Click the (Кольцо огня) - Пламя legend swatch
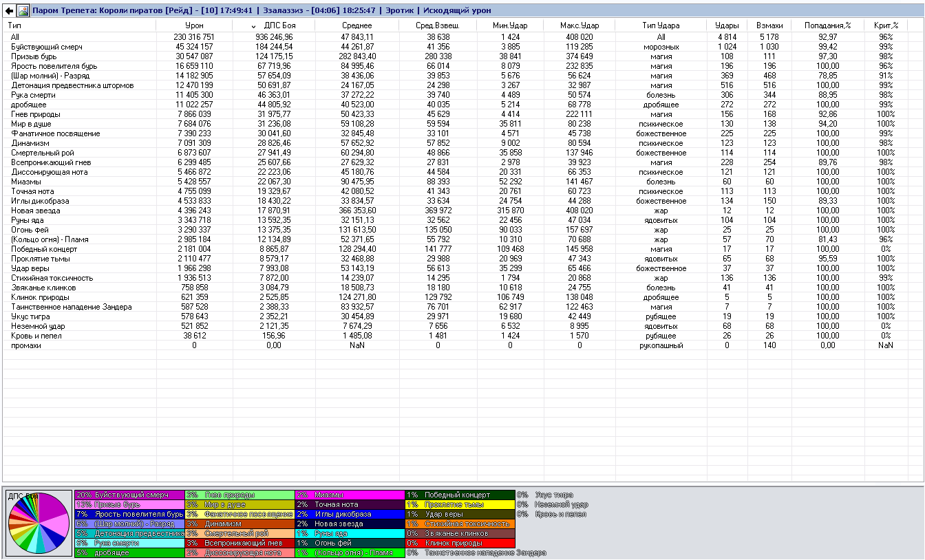The width and height of the screenshot is (925, 560). pos(350,552)
